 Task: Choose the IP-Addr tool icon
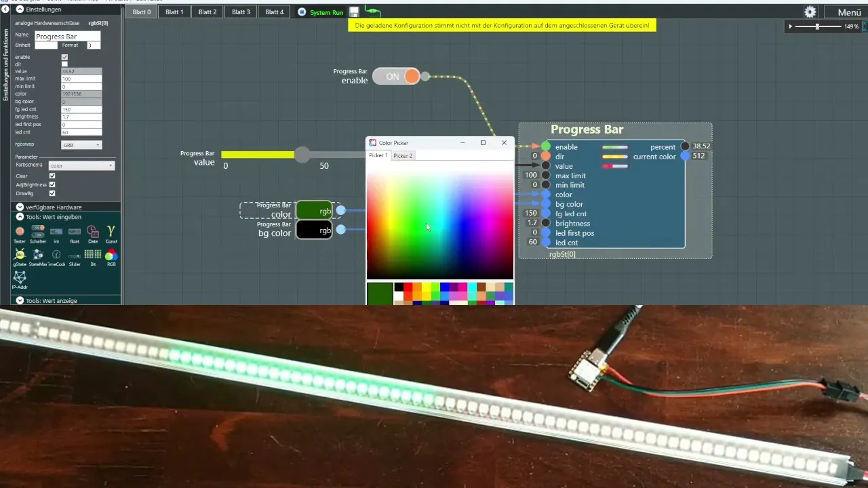pyautogui.click(x=20, y=280)
